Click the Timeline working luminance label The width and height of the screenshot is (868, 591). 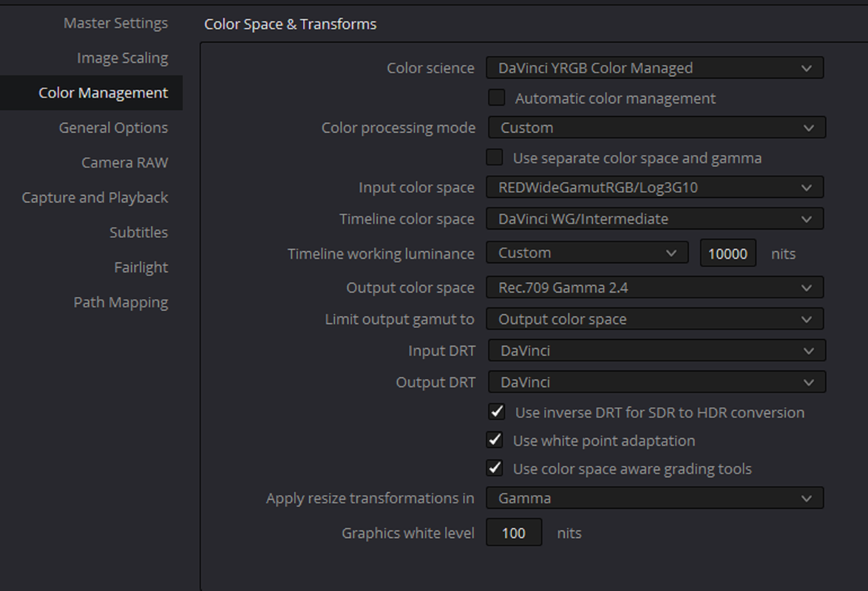[x=381, y=254]
